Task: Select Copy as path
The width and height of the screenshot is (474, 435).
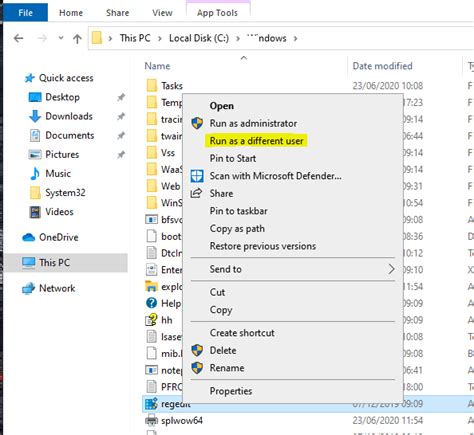Action: (237, 229)
